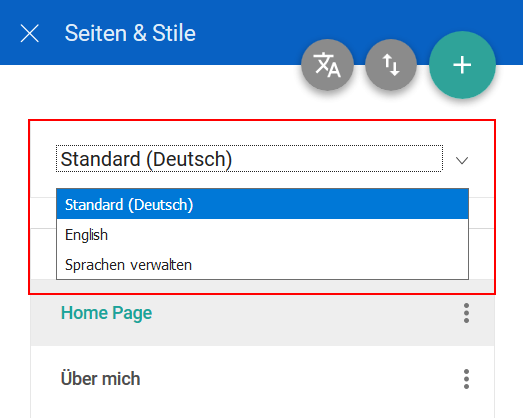Open Über mich three-dot options menu

[466, 379]
